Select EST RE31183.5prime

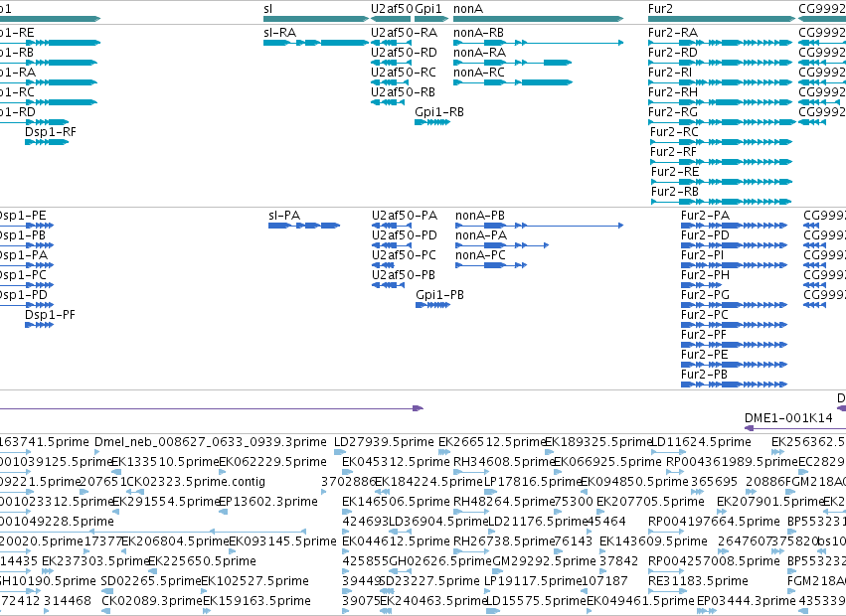(698, 581)
